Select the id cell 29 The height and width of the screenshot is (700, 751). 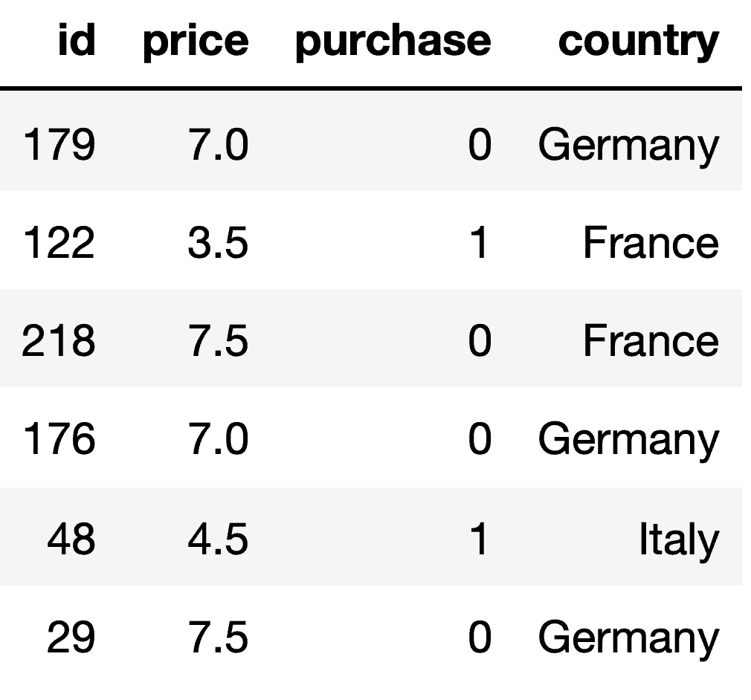click(x=71, y=637)
